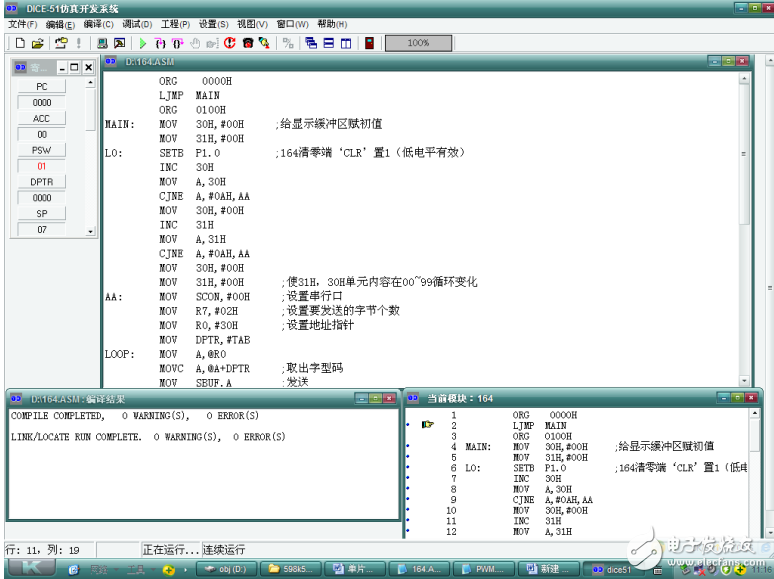
Task: Click the 100% progress bar in toolbar
Action: tap(418, 43)
